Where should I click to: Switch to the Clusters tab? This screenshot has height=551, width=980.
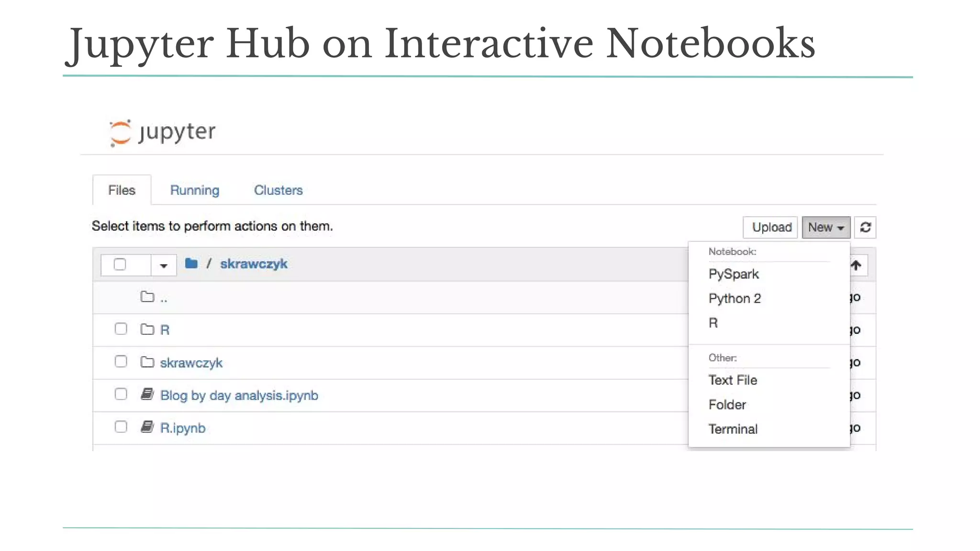click(x=278, y=190)
